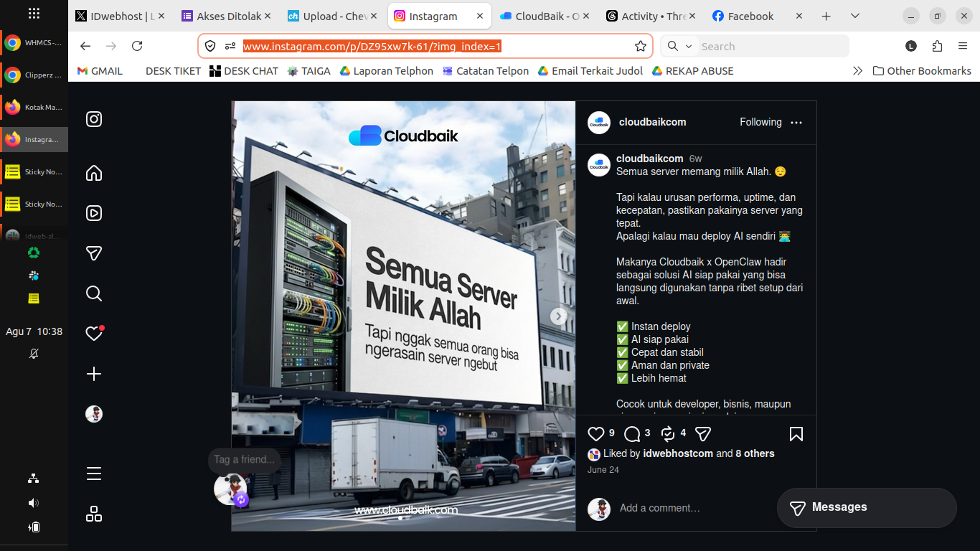The image size is (980, 551).
Task: Save the post with the bookmark icon
Action: pyautogui.click(x=796, y=433)
